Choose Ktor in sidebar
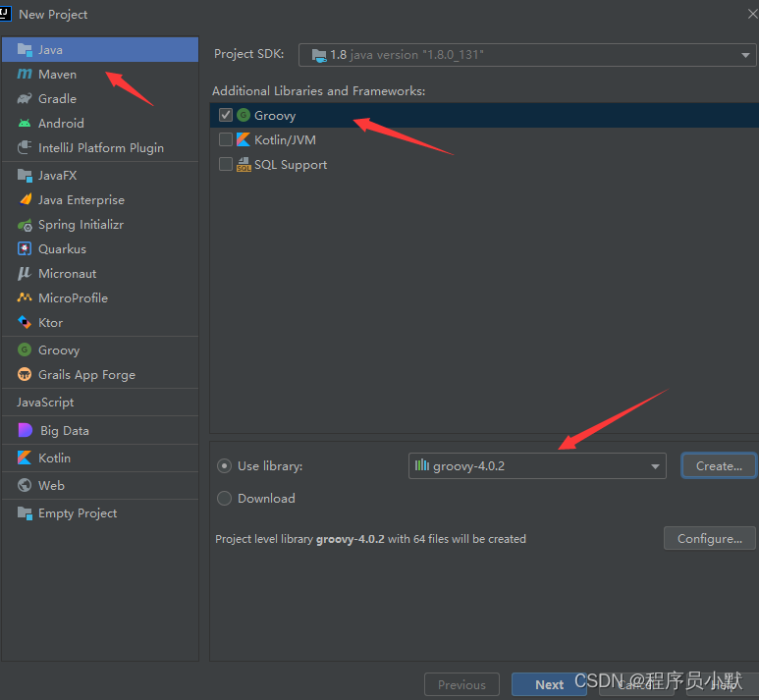This screenshot has height=700, width=759. click(100, 322)
